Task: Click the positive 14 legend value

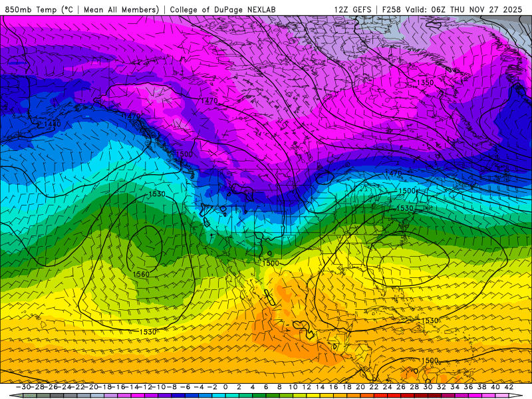Action: point(320,387)
